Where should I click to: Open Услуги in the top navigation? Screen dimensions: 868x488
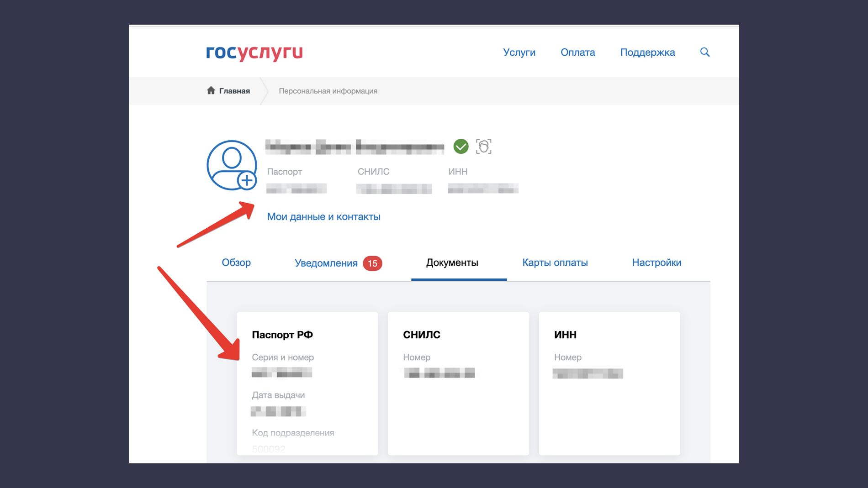pyautogui.click(x=519, y=52)
